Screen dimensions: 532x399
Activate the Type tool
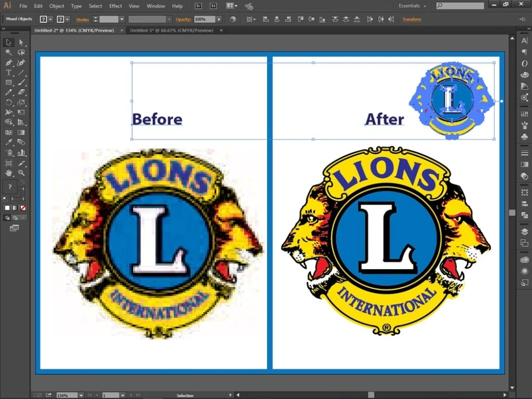(9, 72)
